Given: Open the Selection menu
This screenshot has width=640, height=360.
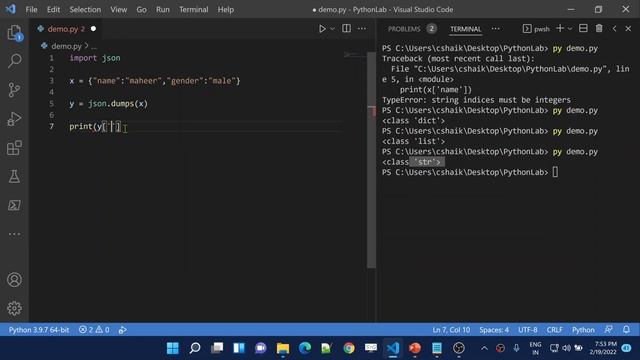Looking at the screenshot, I should click(85, 9).
